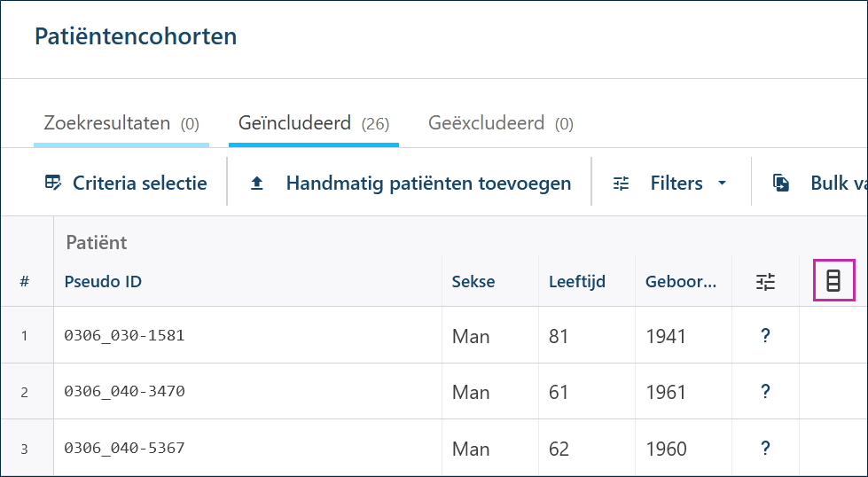Sort by the Sekse column header
Viewport: 868px width, 477px height.
473,282
